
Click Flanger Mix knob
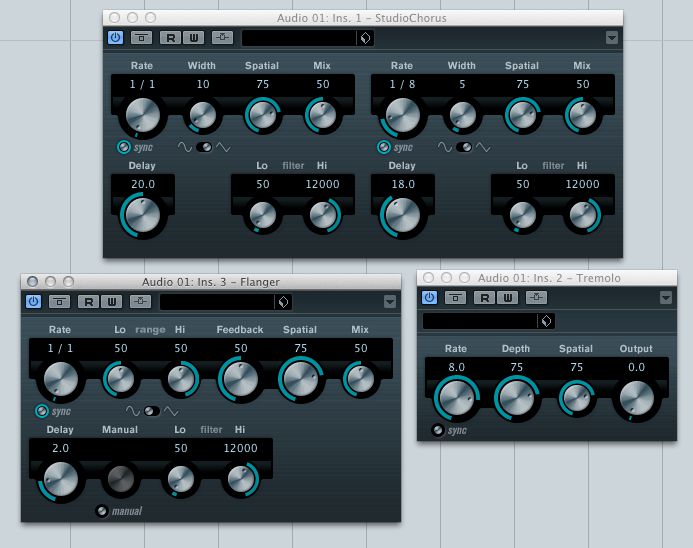(360, 379)
